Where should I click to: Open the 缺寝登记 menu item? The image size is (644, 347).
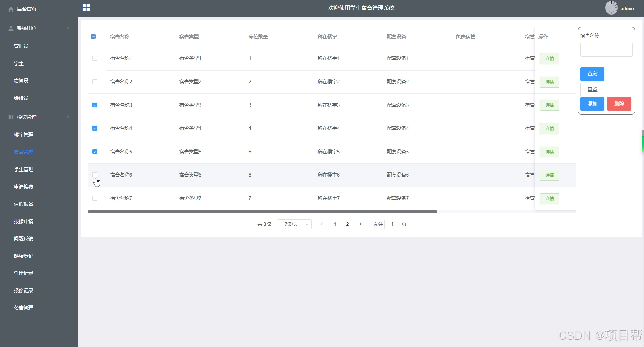click(x=23, y=256)
